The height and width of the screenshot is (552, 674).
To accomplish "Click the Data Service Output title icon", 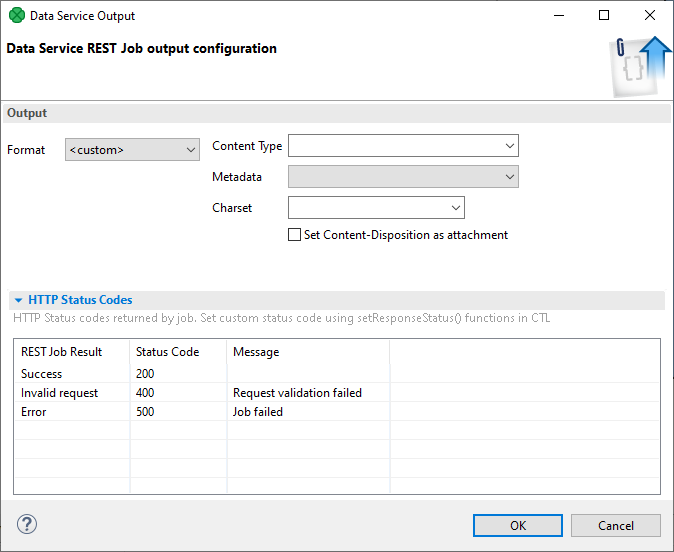I will click(x=17, y=16).
